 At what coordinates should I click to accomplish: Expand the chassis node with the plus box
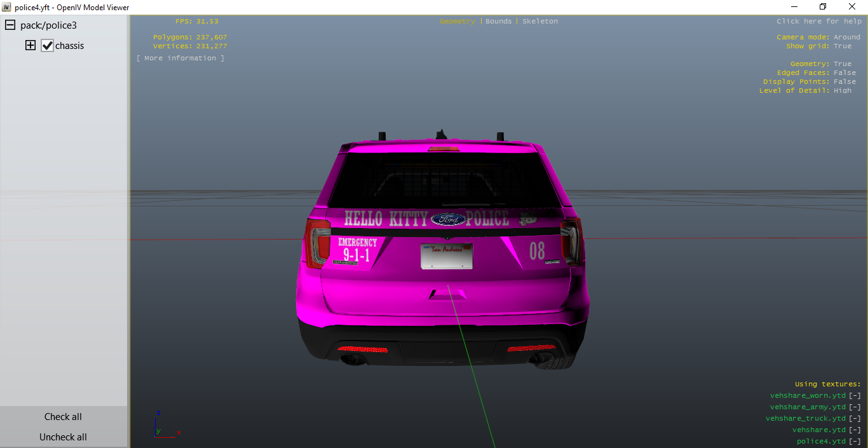point(31,46)
